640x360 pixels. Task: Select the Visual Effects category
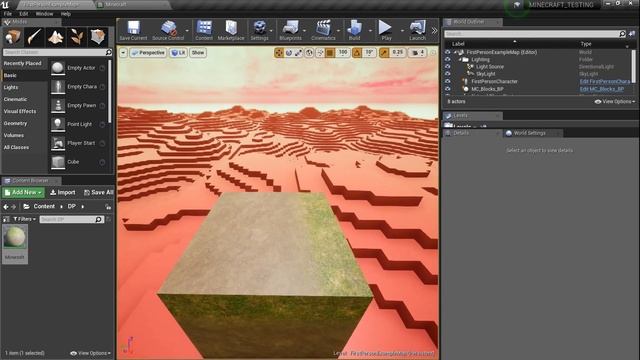20,111
